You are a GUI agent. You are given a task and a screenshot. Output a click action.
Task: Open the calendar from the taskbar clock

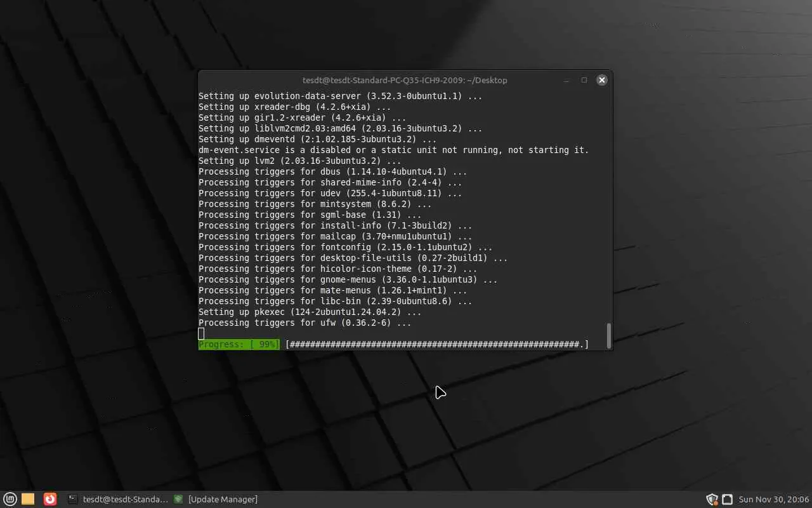click(774, 499)
